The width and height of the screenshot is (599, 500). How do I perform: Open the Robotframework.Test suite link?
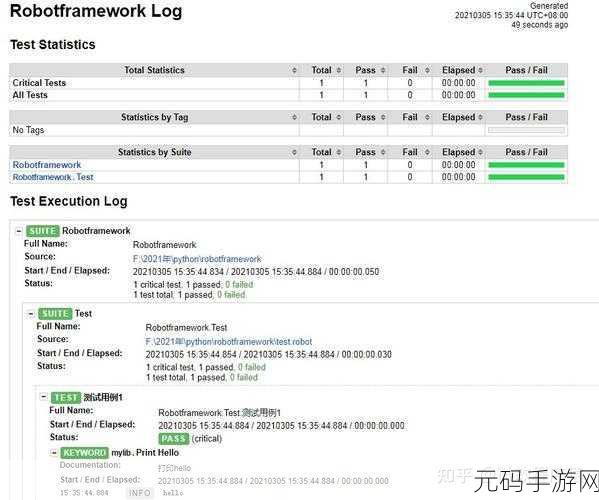53,177
